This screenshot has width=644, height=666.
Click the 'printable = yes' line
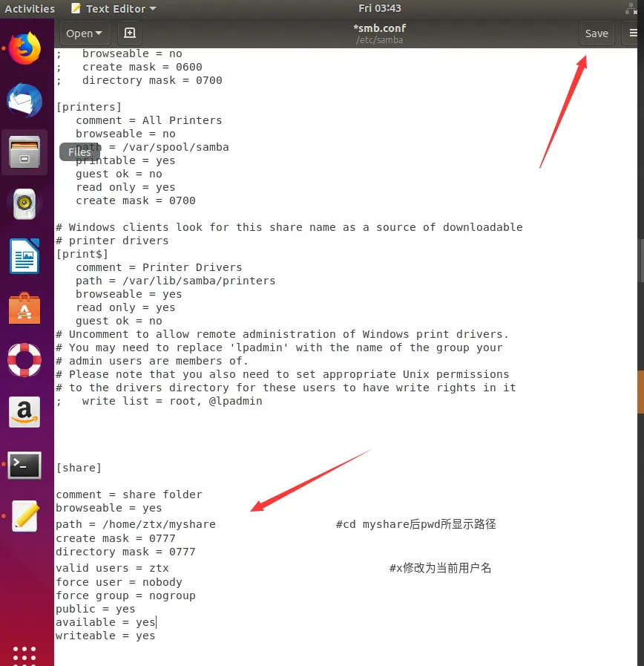coord(125,160)
